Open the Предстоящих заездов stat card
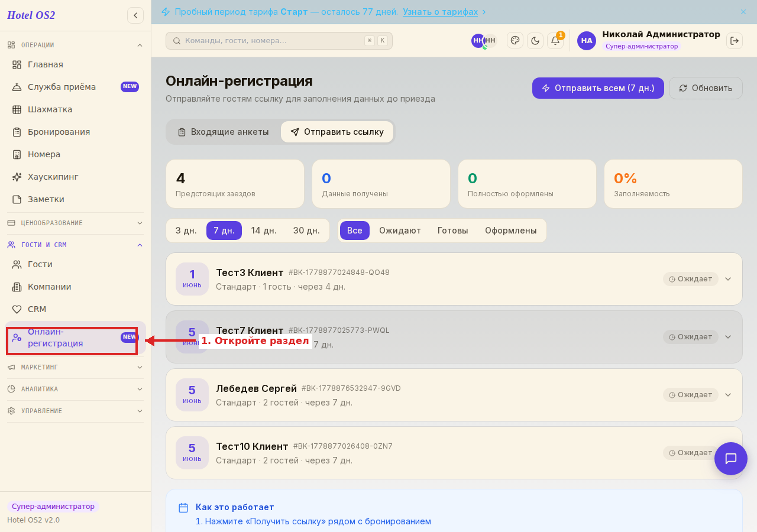 pyautogui.click(x=235, y=184)
